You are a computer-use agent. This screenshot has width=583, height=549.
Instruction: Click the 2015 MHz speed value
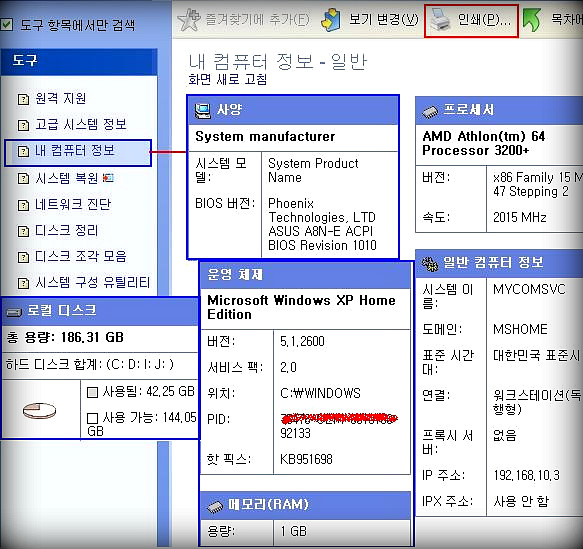point(519,217)
